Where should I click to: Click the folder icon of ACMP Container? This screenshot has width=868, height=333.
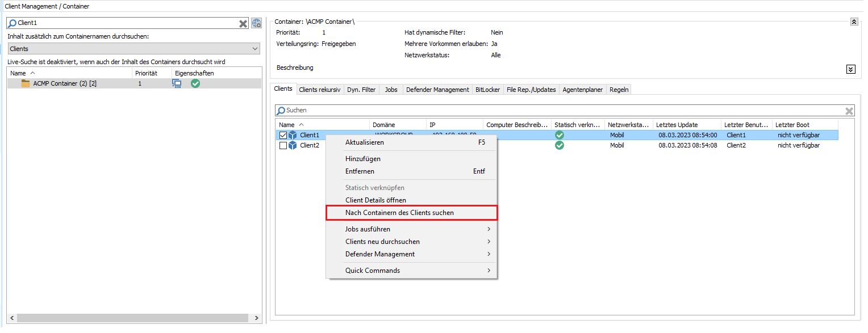(x=26, y=83)
